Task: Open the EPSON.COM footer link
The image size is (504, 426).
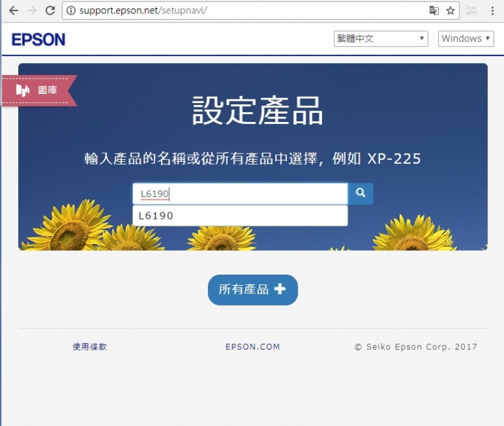Action: [253, 347]
